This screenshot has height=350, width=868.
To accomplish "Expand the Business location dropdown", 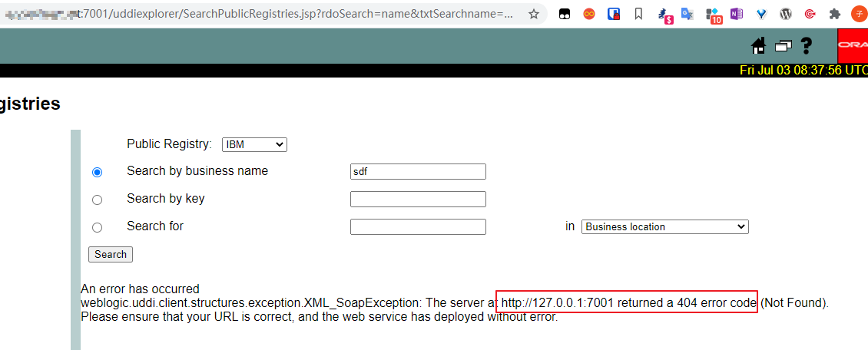I will coord(665,226).
